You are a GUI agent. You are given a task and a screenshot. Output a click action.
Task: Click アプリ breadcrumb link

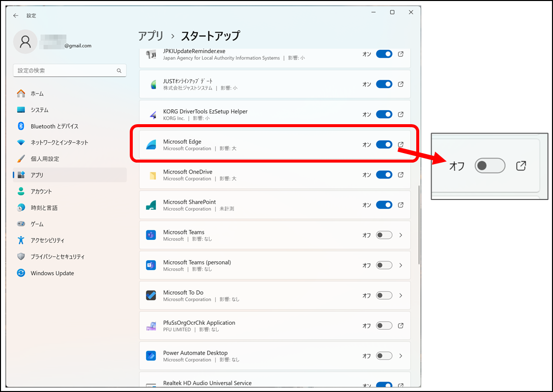coord(151,36)
